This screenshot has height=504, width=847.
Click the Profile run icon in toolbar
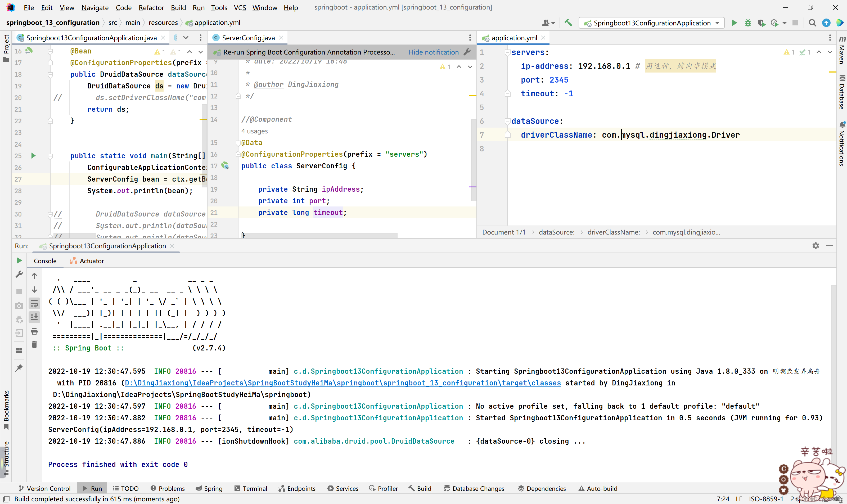point(775,23)
